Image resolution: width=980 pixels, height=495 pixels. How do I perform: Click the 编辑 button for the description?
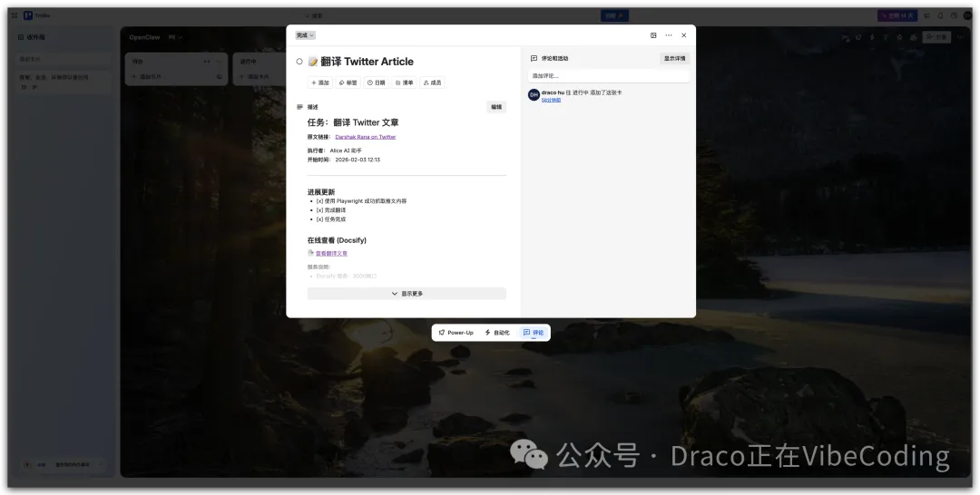[496, 107]
